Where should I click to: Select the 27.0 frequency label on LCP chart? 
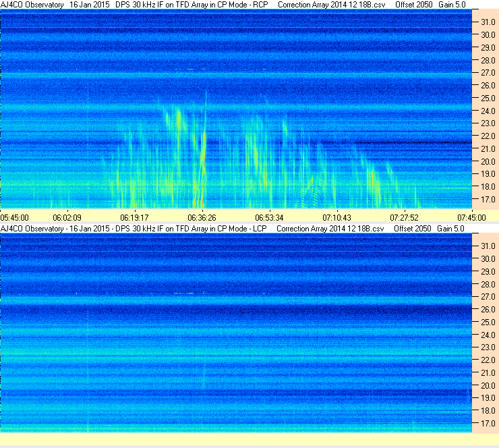click(x=488, y=297)
